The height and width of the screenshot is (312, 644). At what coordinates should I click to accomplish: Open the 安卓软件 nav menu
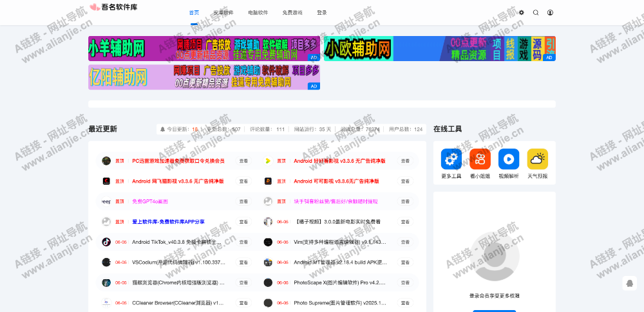coord(223,13)
